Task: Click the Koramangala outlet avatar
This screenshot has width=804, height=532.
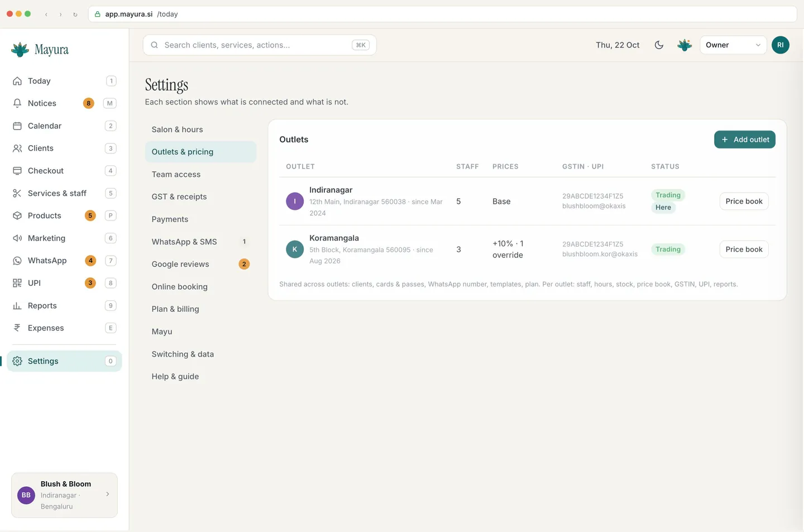Action: pos(295,250)
